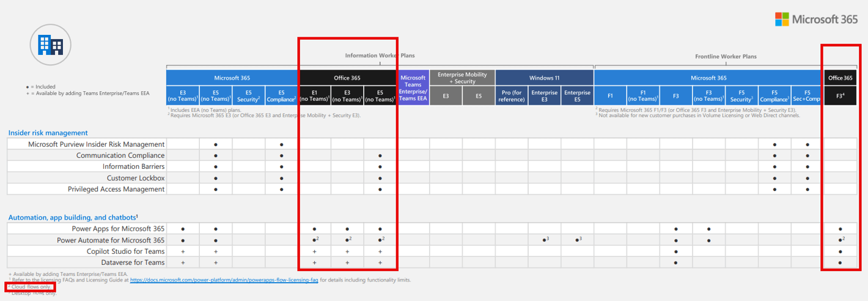The image size is (868, 301).
Task: Click the E5 Compliance column header
Action: (x=281, y=95)
